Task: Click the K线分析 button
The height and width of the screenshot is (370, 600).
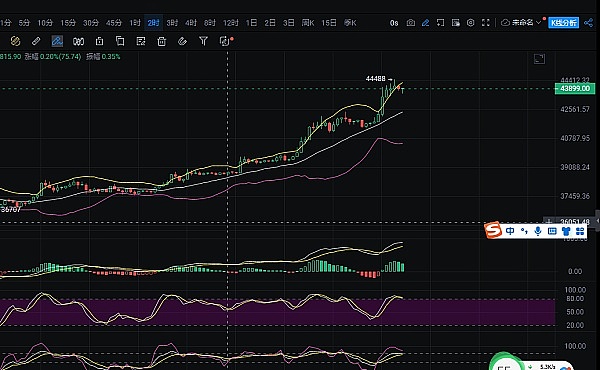Action: click(563, 23)
